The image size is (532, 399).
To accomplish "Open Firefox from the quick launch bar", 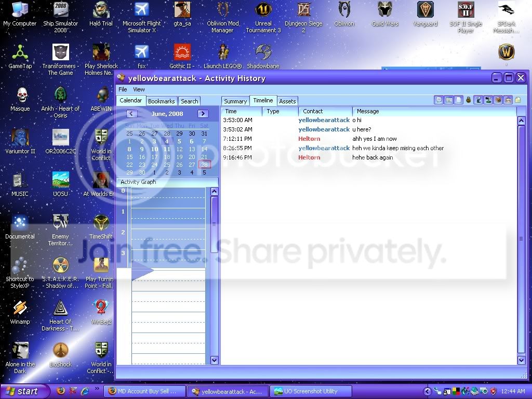I will (61, 391).
